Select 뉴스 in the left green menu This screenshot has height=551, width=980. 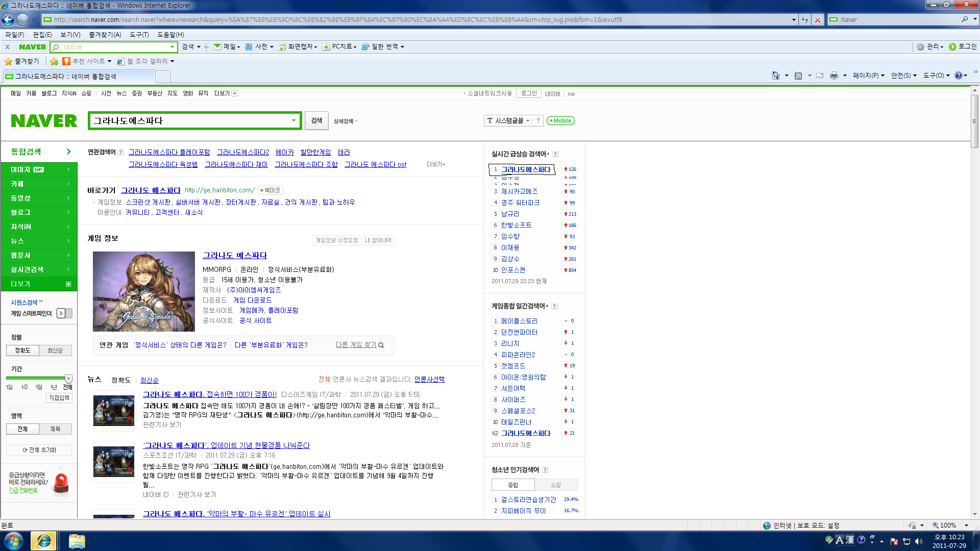click(x=39, y=241)
